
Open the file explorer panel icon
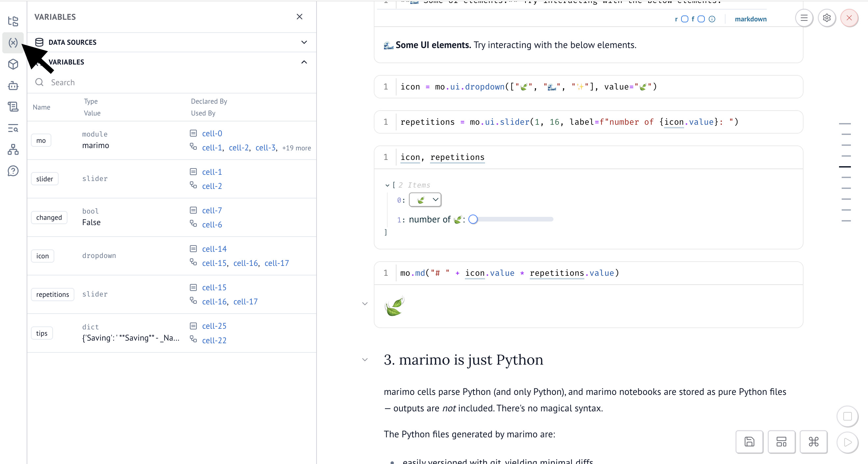point(13,21)
